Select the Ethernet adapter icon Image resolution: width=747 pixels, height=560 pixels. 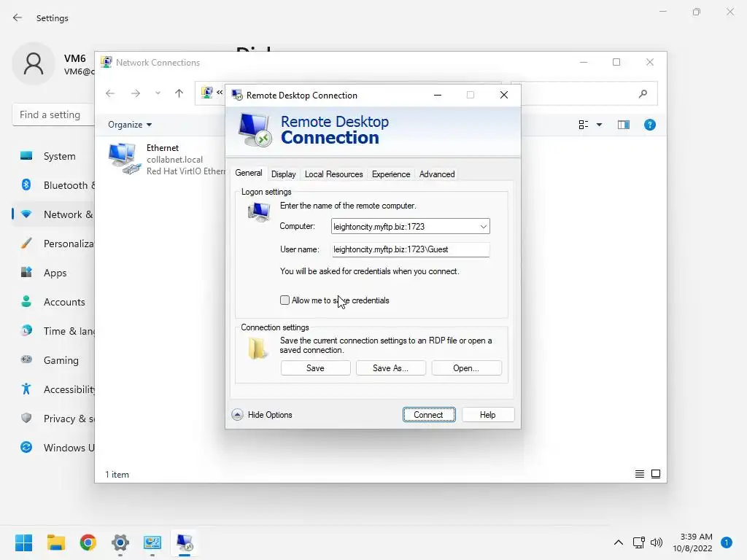[x=124, y=158]
